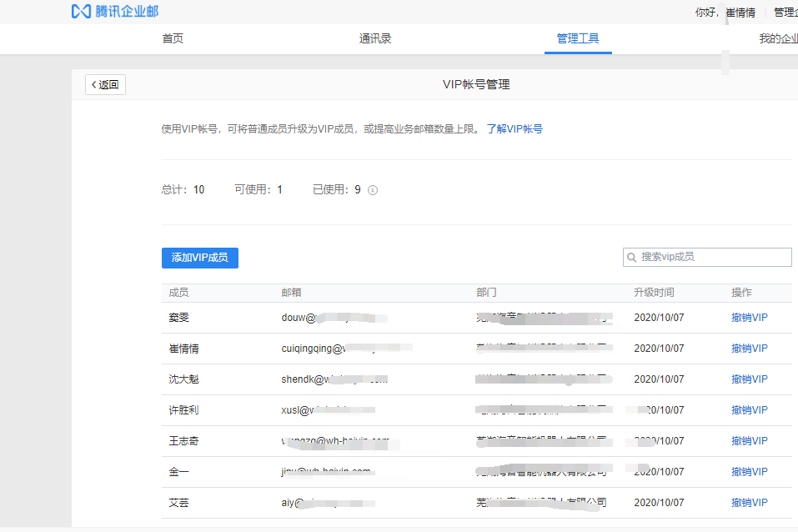Viewport: 798px width, 532px height.
Task: Open 管理企业 in the top right corner
Action: point(787,12)
